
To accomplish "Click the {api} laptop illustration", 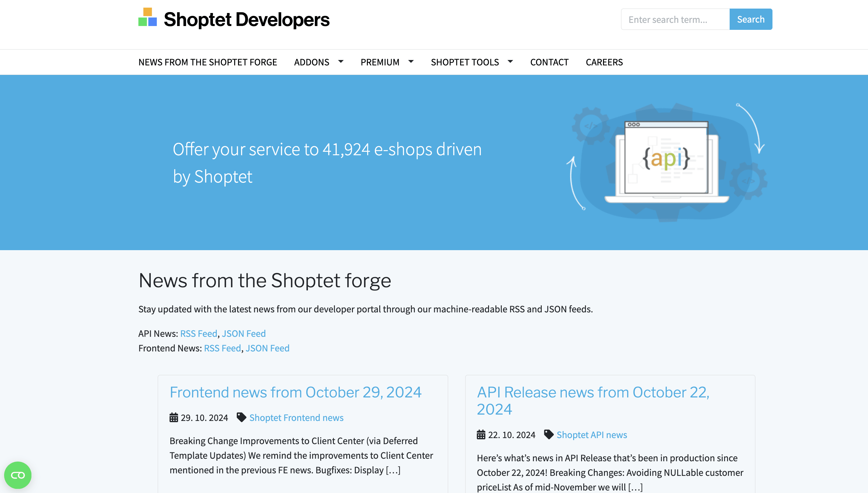I will click(x=667, y=162).
